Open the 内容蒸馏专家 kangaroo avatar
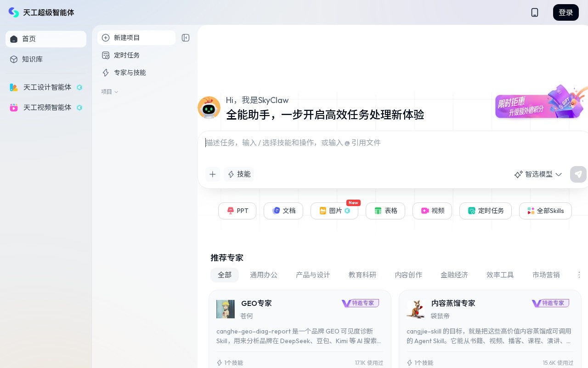The width and height of the screenshot is (588, 368). (416, 309)
